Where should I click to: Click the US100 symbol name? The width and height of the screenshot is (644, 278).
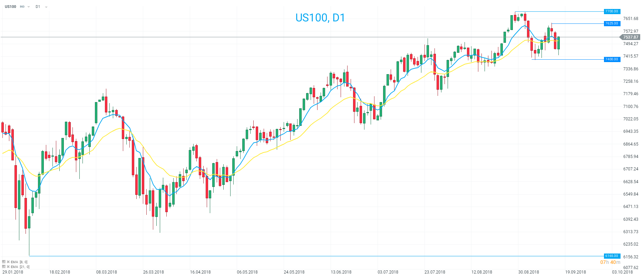coord(10,7)
